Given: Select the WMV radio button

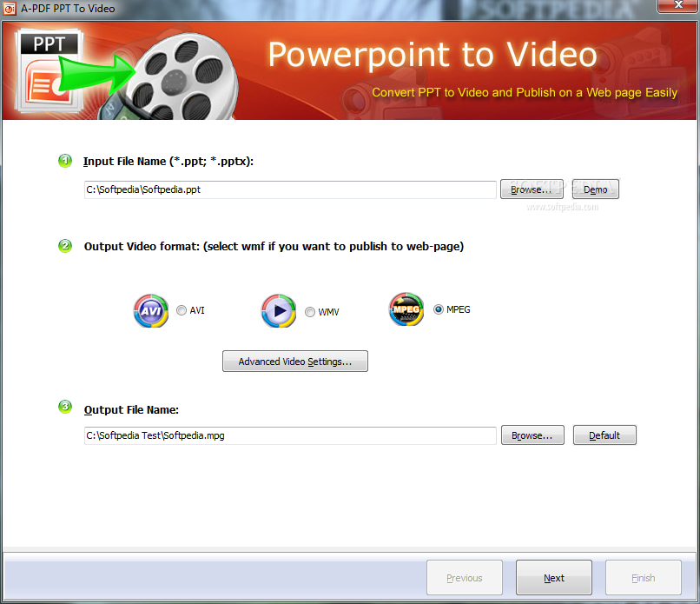Looking at the screenshot, I should (310, 312).
